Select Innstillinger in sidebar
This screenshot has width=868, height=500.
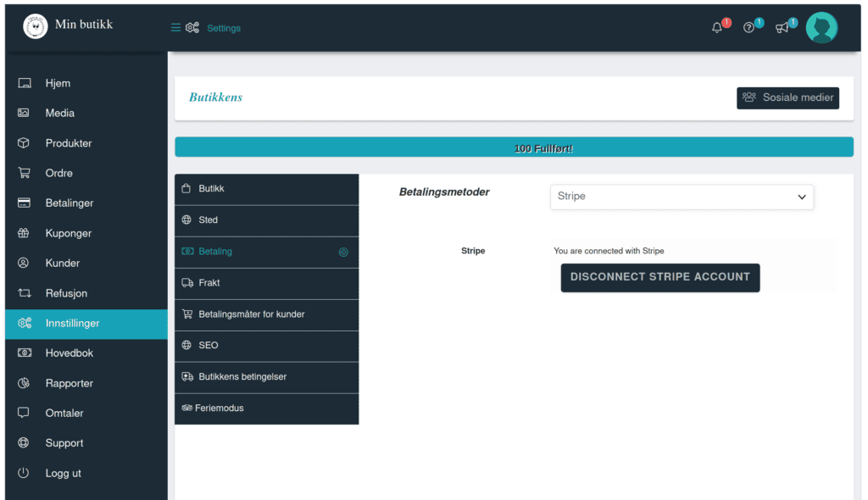(x=86, y=324)
